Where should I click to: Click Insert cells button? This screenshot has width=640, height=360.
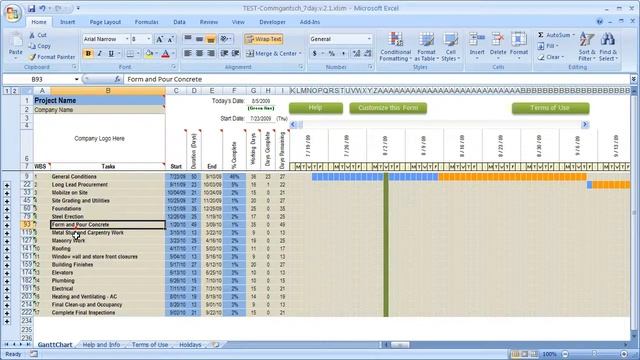pos(477,46)
